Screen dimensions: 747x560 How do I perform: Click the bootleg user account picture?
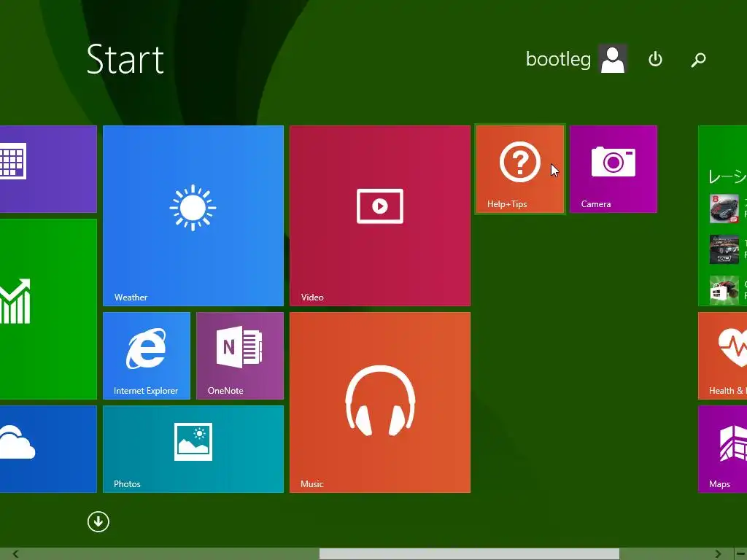click(x=613, y=59)
